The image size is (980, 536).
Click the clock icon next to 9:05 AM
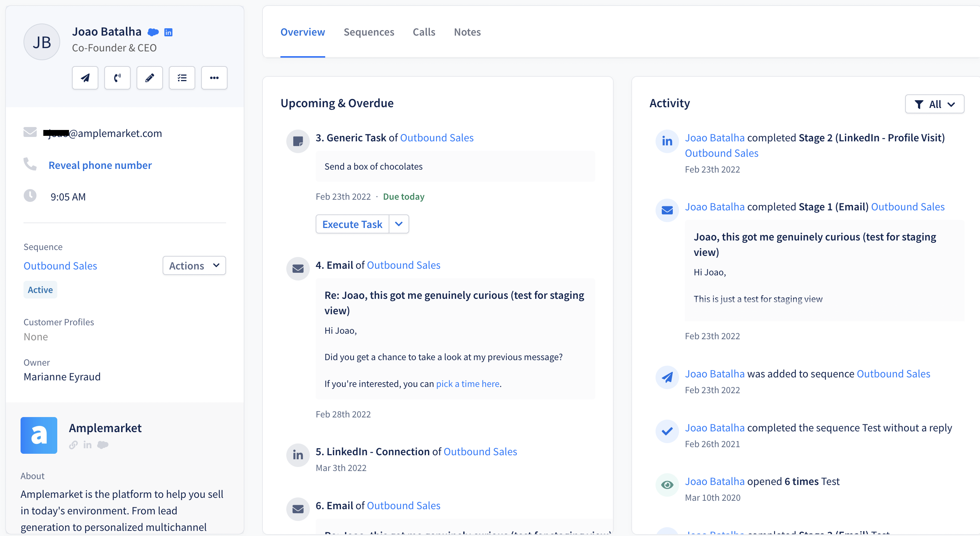(x=30, y=196)
